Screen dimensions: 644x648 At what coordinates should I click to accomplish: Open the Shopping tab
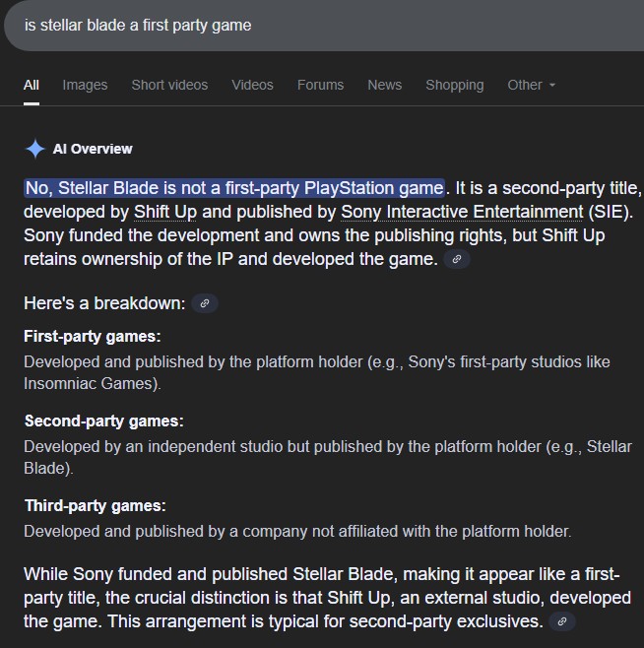[455, 85]
